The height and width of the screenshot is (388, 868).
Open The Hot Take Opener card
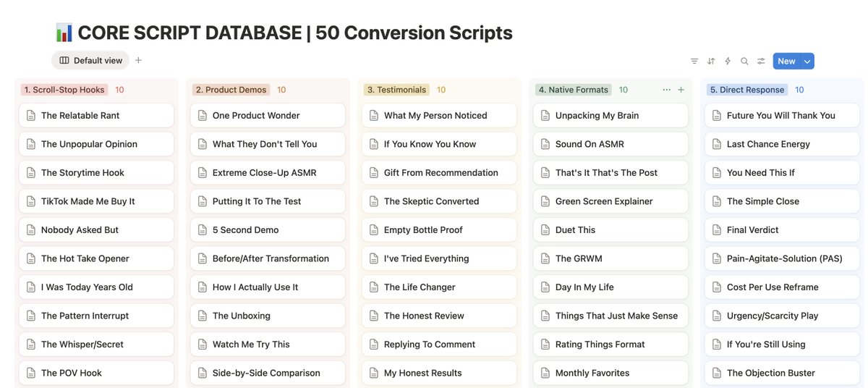(96, 258)
